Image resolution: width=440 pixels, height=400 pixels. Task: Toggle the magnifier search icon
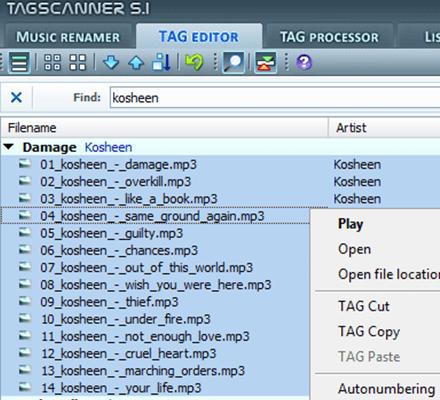234,62
